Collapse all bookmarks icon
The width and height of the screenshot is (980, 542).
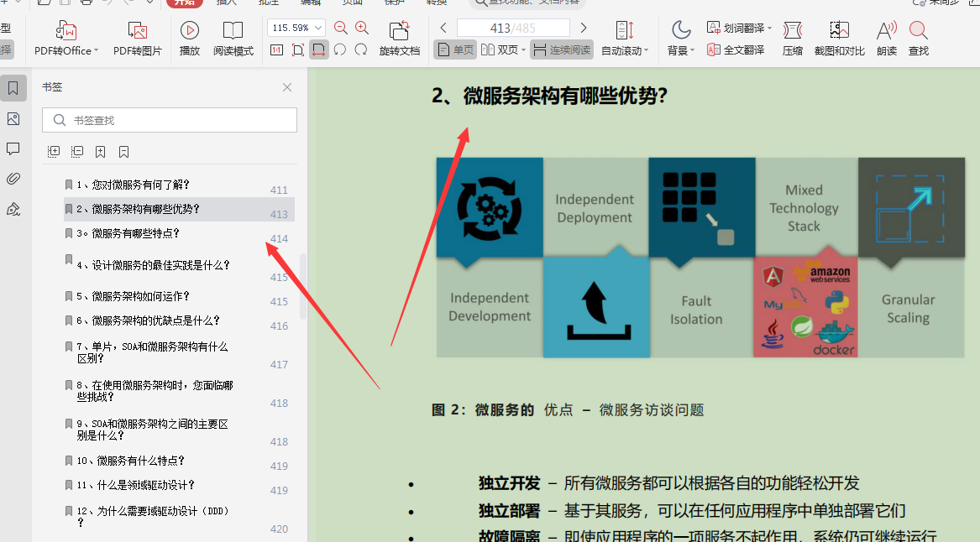coord(77,152)
